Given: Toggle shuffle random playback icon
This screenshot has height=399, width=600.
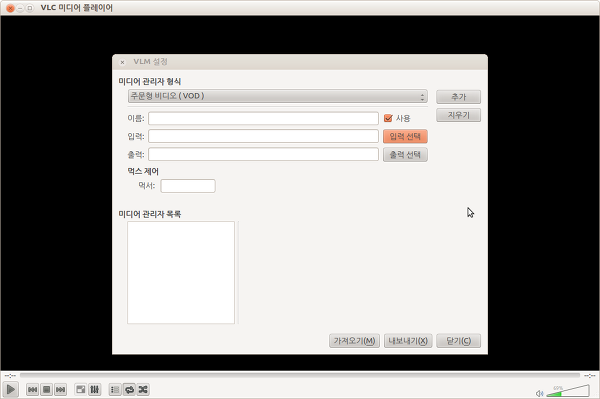Looking at the screenshot, I should click(x=143, y=389).
